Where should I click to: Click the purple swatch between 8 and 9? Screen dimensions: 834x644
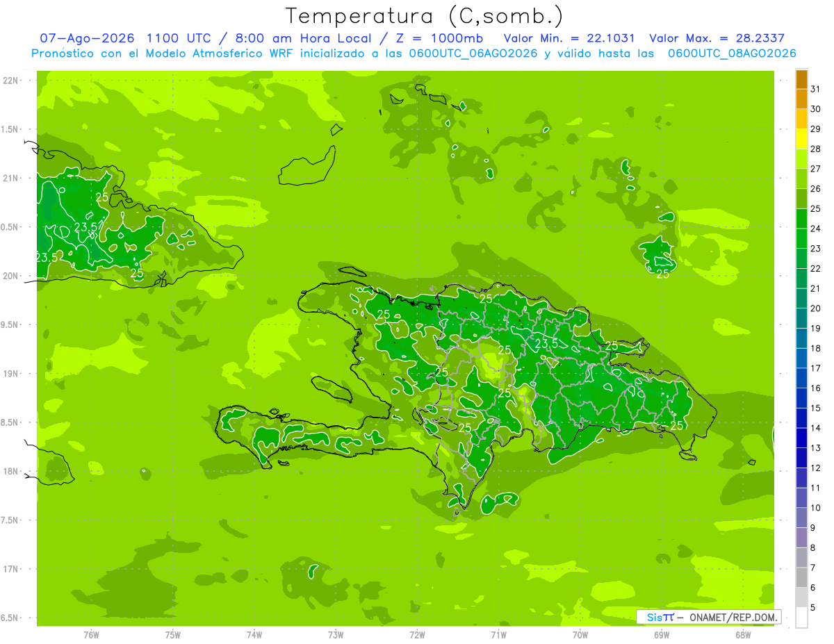coord(801,538)
